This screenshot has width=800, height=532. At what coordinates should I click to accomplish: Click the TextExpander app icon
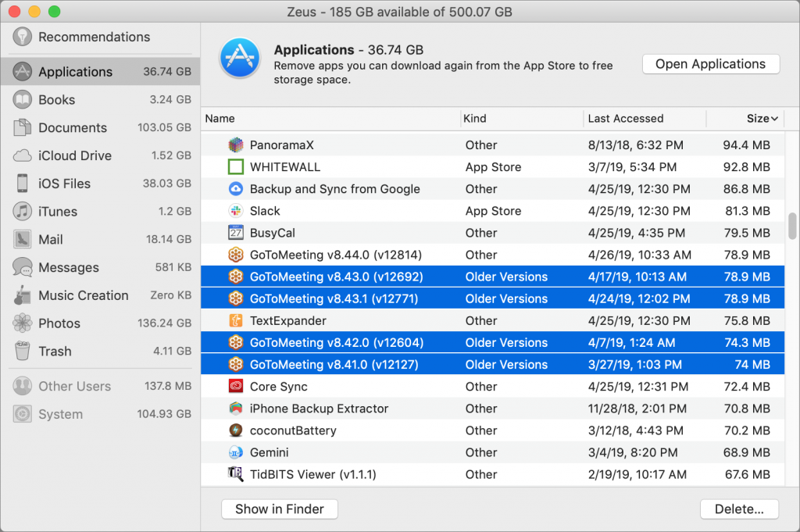pos(235,320)
